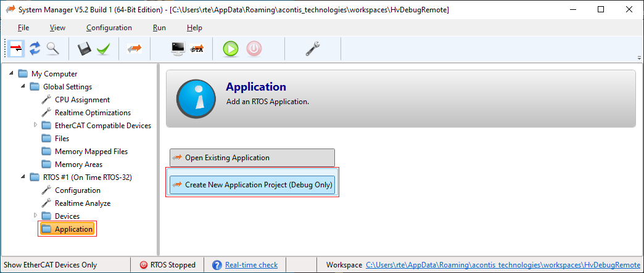The width and height of the screenshot is (644, 273).
Task: Select CPU Assignment in the tree
Action: point(82,100)
